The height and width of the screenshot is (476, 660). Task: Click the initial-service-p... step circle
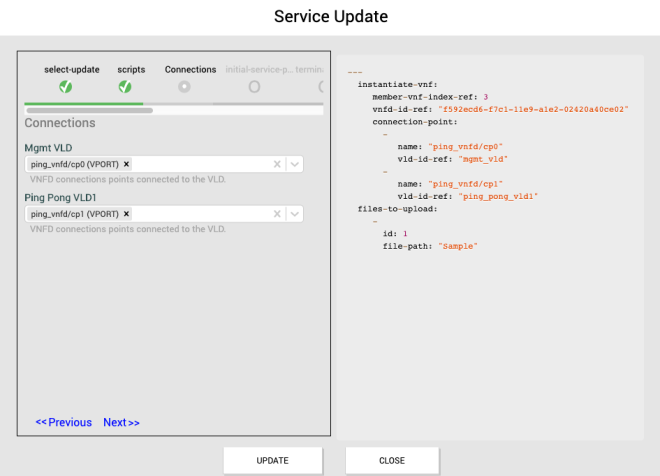pos(254,87)
